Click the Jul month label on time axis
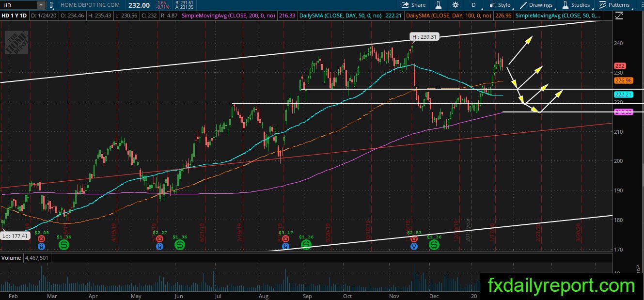Image resolution: width=644 pixels, height=300 pixels. 218,296
